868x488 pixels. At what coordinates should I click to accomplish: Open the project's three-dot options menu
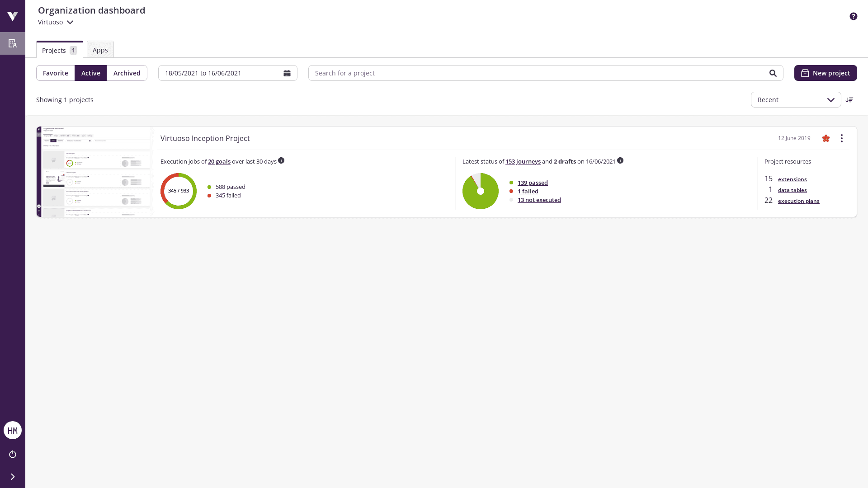click(x=842, y=138)
